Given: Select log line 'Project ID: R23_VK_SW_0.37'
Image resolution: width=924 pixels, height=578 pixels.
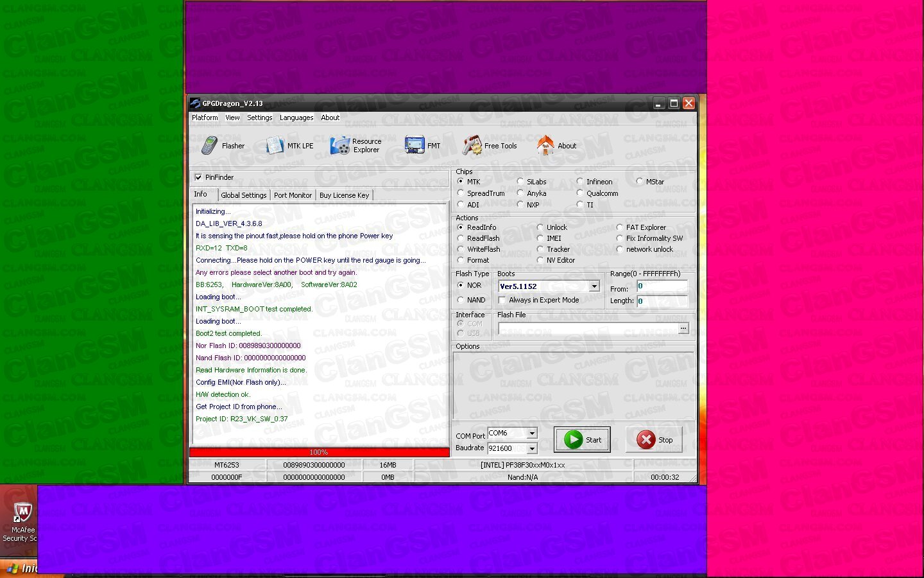Looking at the screenshot, I should 241,419.
